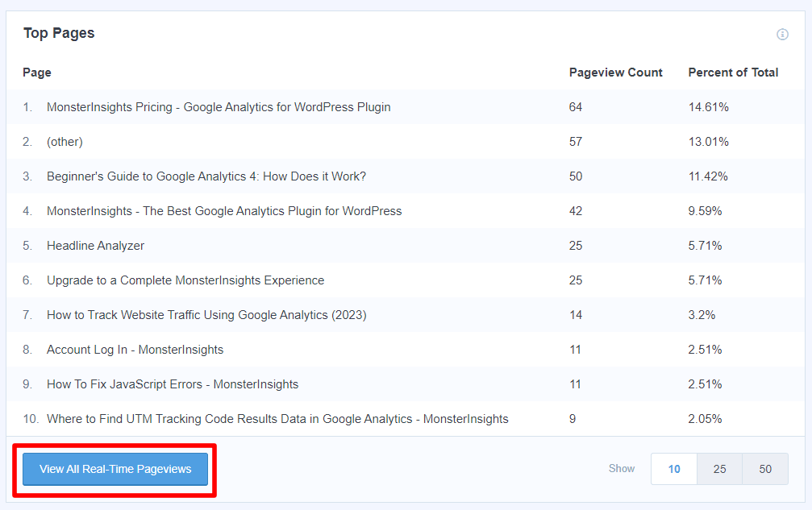The image size is (812, 510).
Task: Click the View All Real-Time Pageviews button
Action: tap(115, 468)
